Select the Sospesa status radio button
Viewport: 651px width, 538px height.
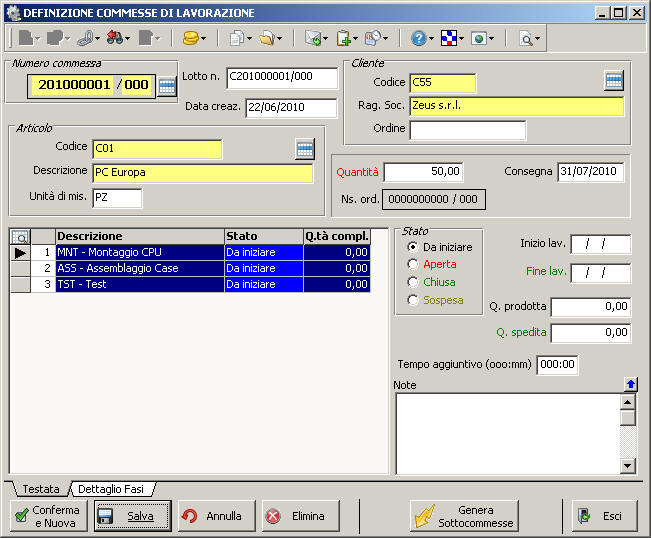point(413,300)
